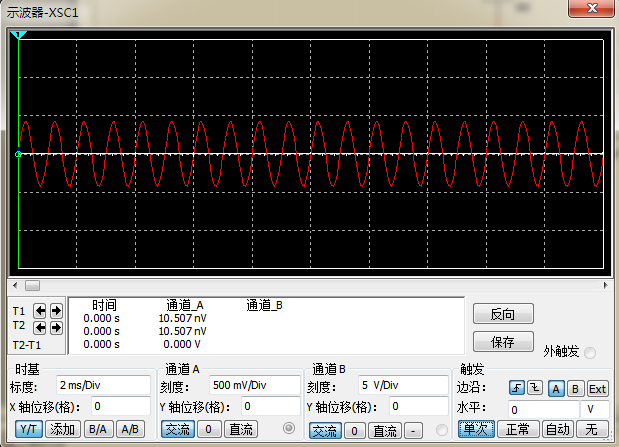Image resolution: width=619 pixels, height=447 pixels.
Task: Select falling edge trigger icon
Action: tap(535, 388)
